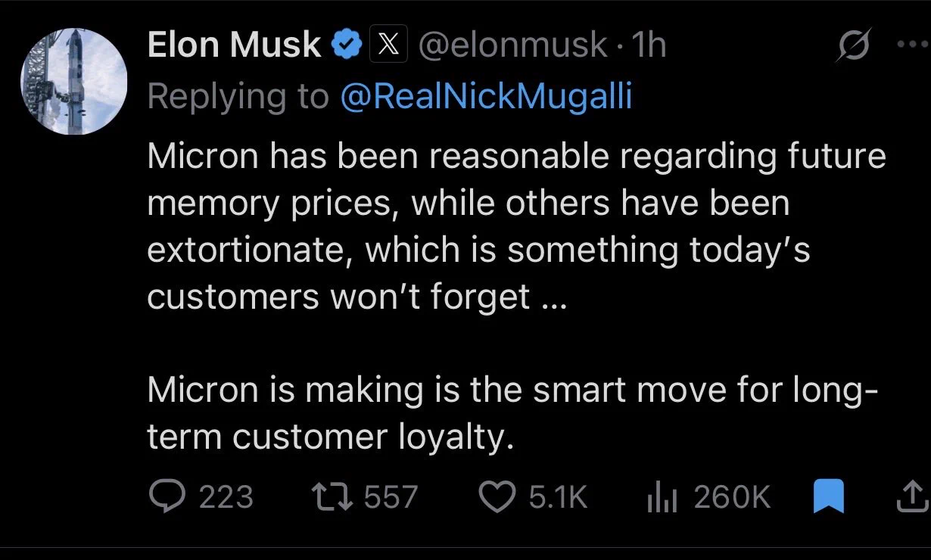Repost using the retweet arrows icon
The height and width of the screenshot is (560, 931).
(x=334, y=497)
